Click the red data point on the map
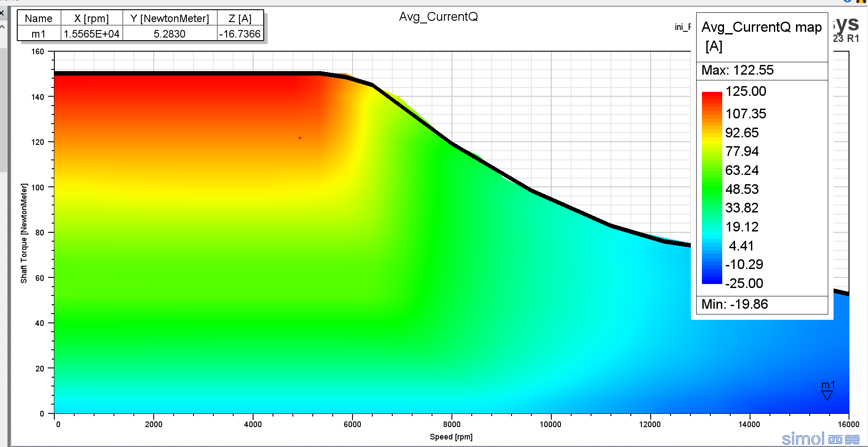The image size is (868, 447). pos(300,138)
